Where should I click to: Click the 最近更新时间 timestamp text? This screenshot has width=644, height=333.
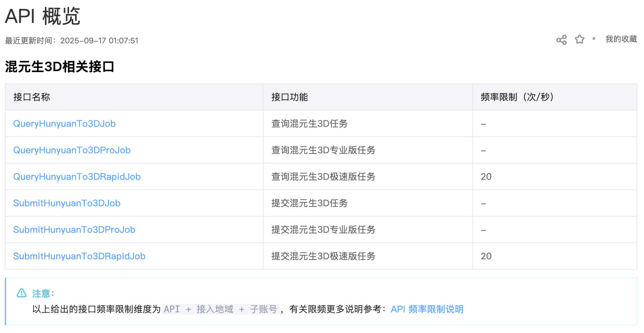click(72, 41)
